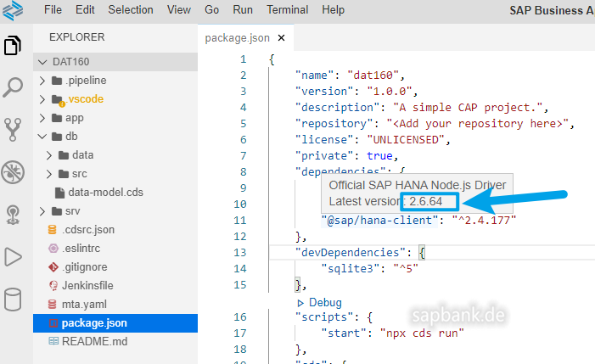Image resolution: width=595 pixels, height=364 pixels.
Task: Open the Go menu
Action: tap(211, 9)
